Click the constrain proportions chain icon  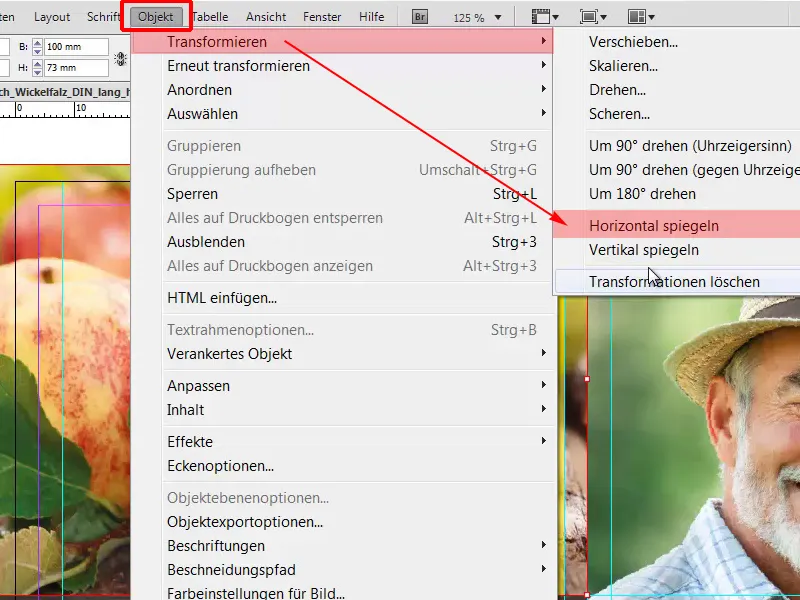120,58
